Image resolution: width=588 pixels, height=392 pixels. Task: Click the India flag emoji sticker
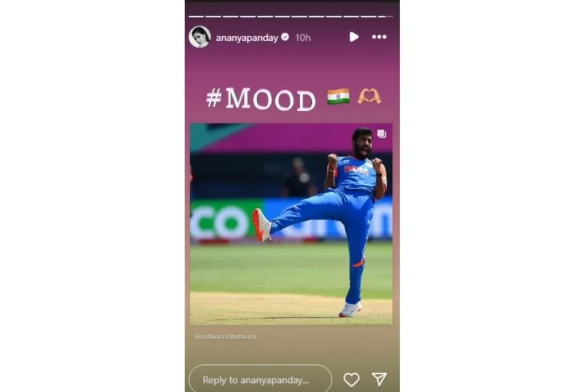[338, 96]
